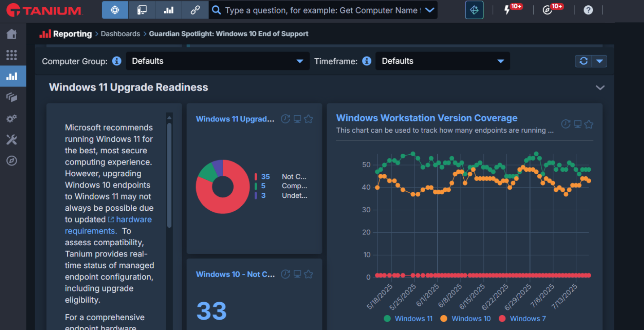Focus the Type a question search field

point(323,10)
